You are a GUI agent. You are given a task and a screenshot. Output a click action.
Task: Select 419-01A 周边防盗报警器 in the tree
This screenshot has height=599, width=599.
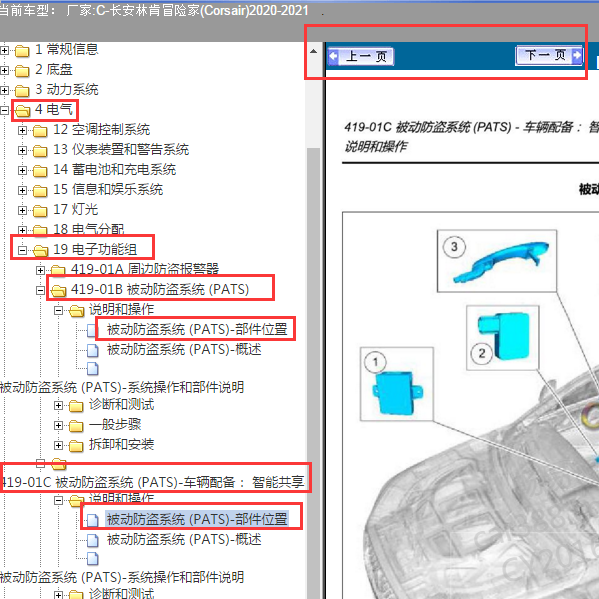(145, 269)
